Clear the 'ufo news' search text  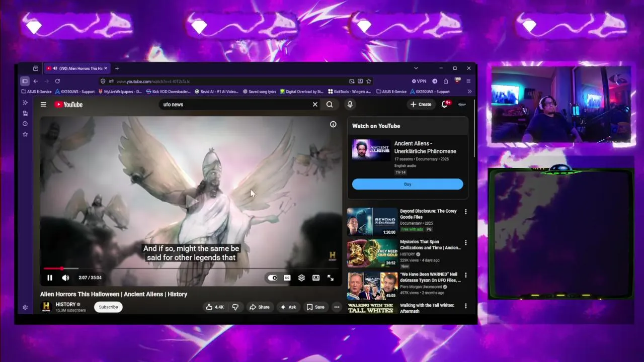coord(315,105)
